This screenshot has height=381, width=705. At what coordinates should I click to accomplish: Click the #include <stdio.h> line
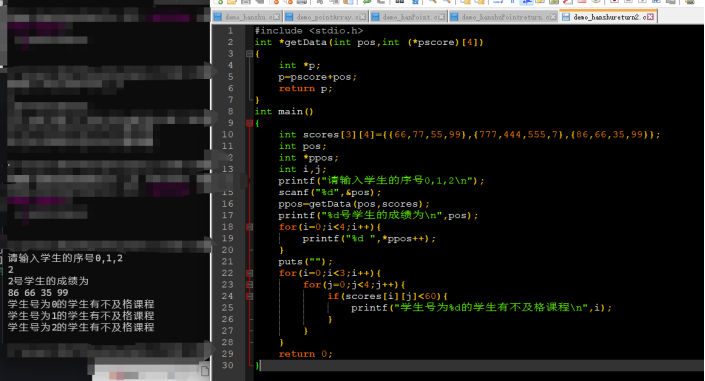[308, 31]
